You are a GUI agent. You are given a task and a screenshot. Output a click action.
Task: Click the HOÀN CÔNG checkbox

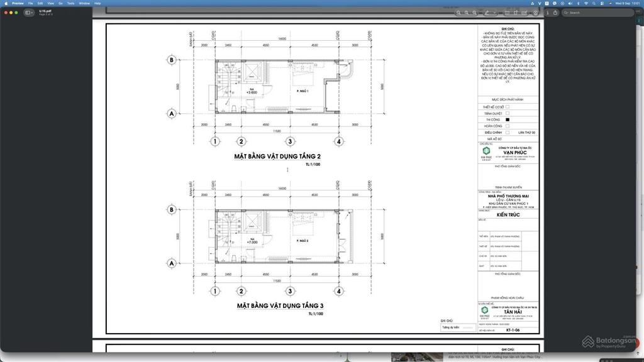point(508,126)
